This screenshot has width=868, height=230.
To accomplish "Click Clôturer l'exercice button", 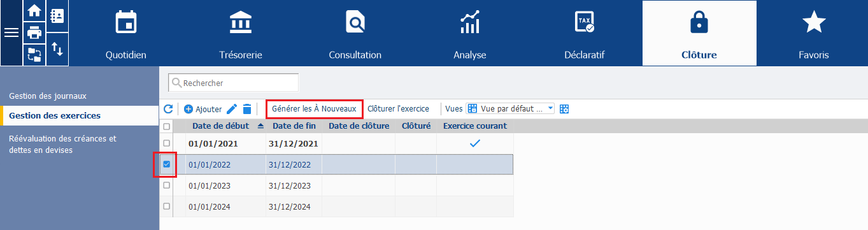I will point(399,109).
